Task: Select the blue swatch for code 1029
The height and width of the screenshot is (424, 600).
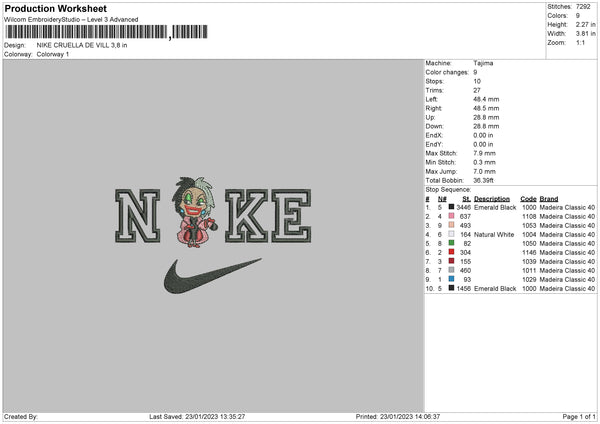Action: (x=452, y=279)
